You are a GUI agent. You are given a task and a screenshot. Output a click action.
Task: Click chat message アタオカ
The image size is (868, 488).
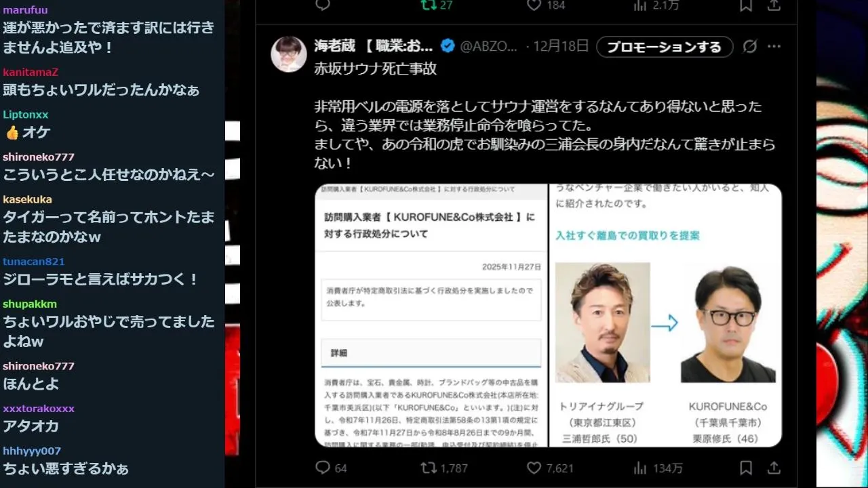pos(31,426)
